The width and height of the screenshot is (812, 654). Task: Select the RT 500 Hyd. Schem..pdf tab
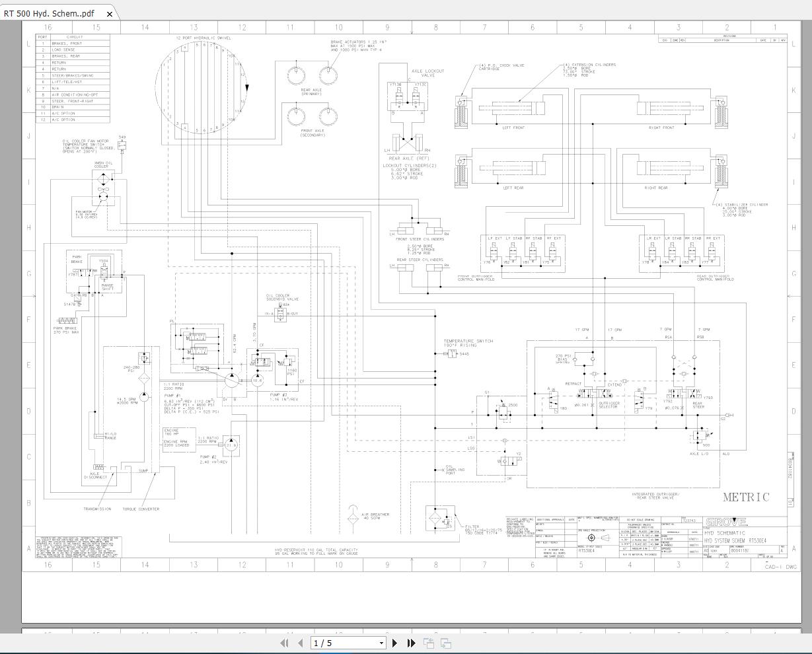(50, 14)
